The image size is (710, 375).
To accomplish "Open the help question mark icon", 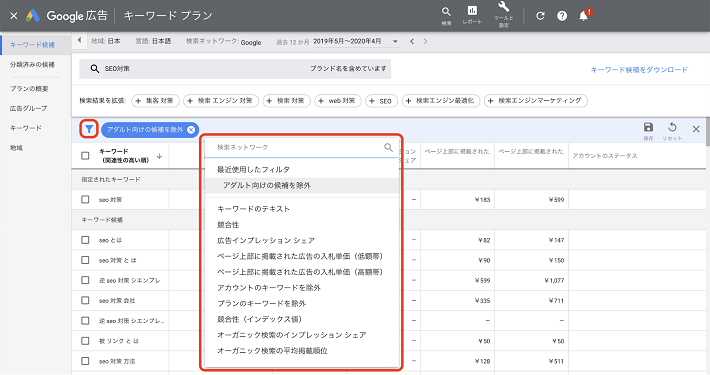I will [562, 16].
